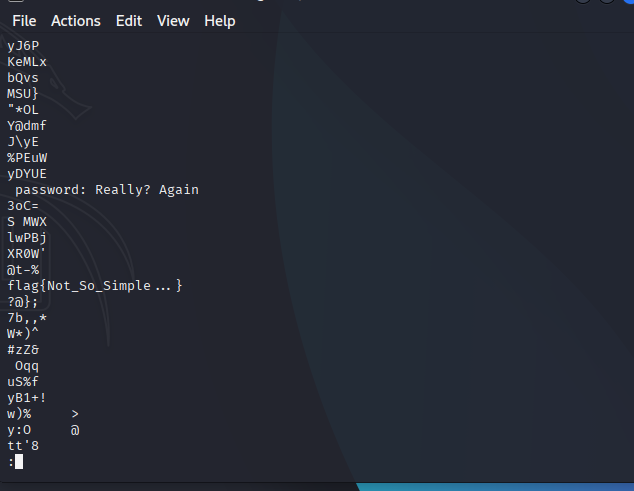Click the terminal line '3oC='

(x=23, y=206)
